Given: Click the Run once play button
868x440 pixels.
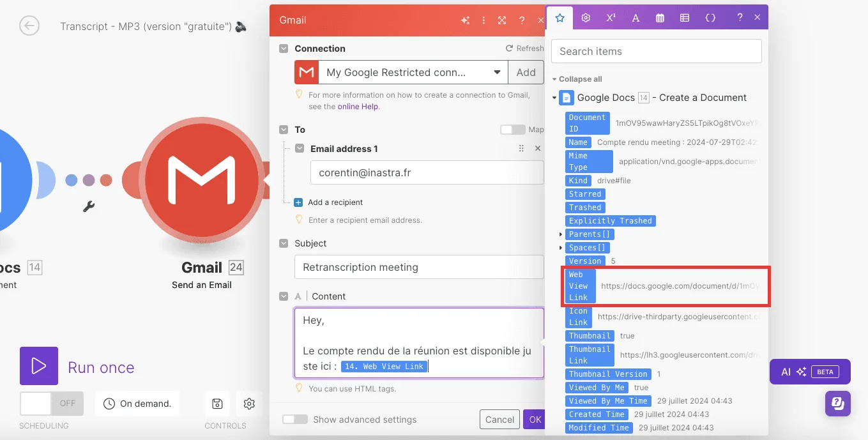Looking at the screenshot, I should pos(39,366).
